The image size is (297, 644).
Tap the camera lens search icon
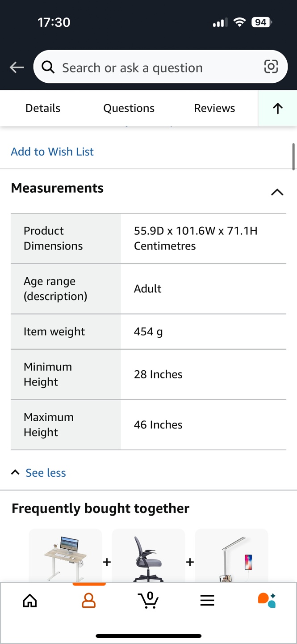pyautogui.click(x=271, y=67)
